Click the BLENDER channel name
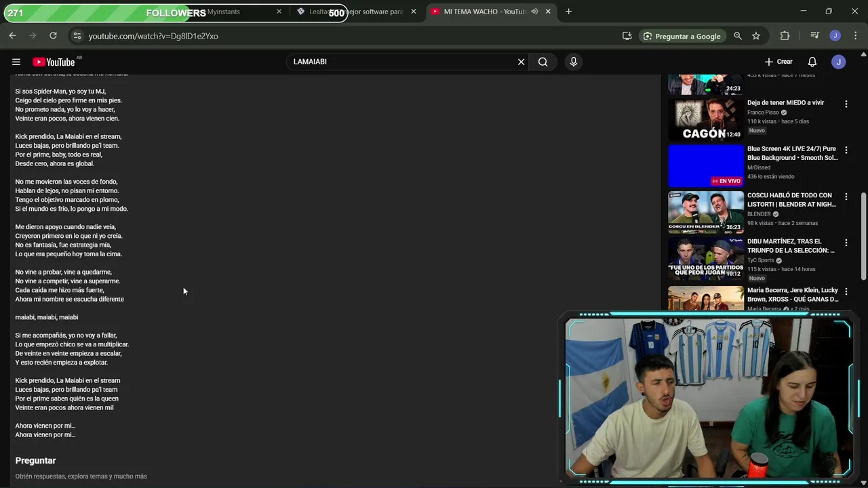Screen dimensions: 868x488 759,214
